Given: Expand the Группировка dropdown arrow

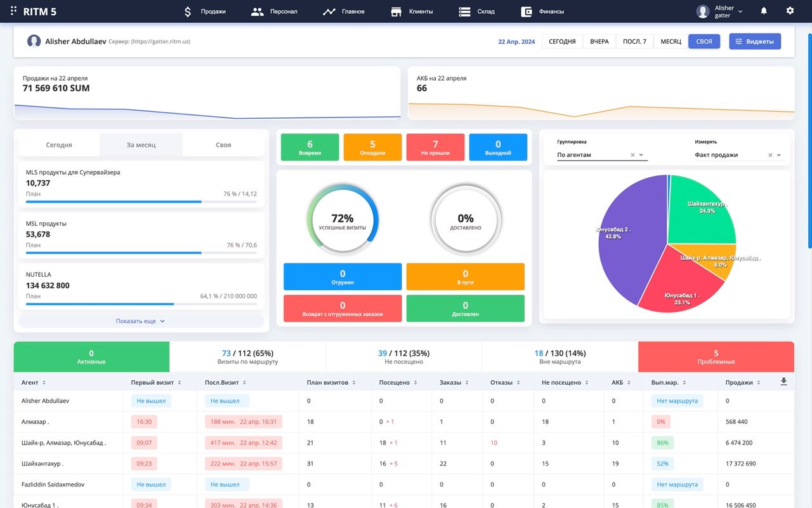Looking at the screenshot, I should click(641, 155).
